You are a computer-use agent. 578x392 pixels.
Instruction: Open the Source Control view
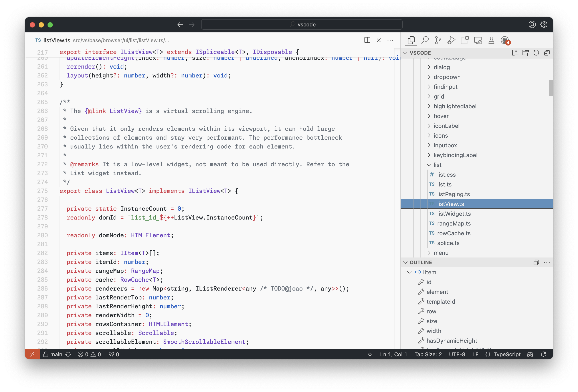(438, 40)
